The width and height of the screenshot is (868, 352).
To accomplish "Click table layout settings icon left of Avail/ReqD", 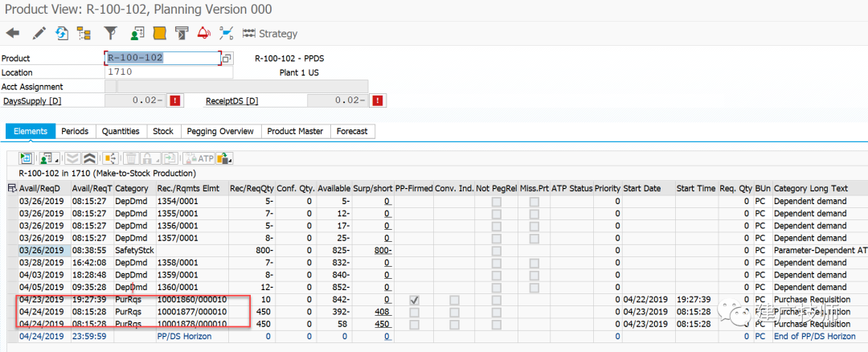I will (x=13, y=189).
